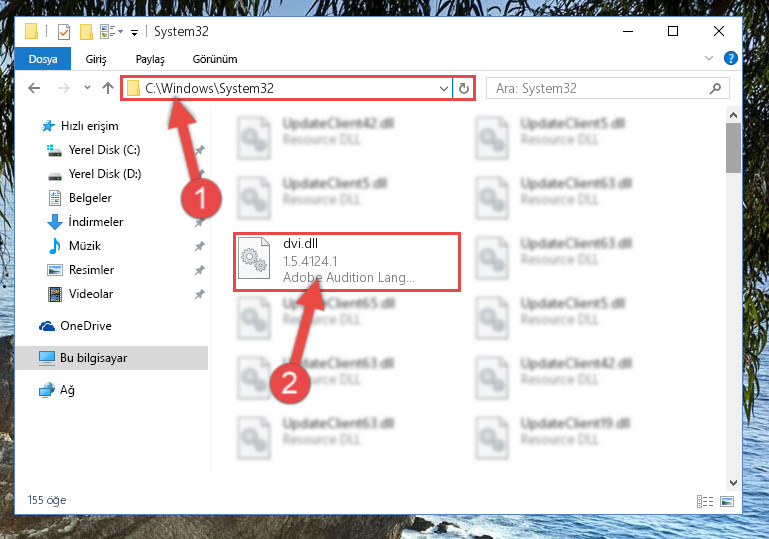Switch to the Görünüm ribbon tab
The width and height of the screenshot is (769, 539).
click(215, 59)
